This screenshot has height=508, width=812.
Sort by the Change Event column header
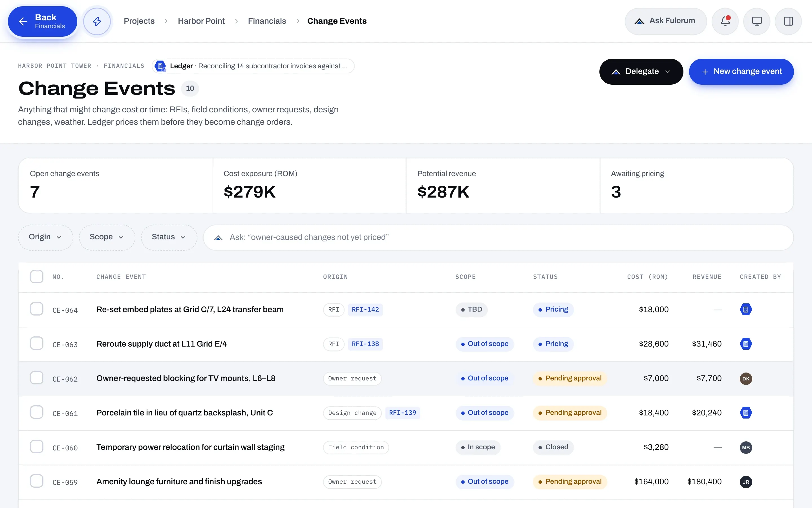121,277
